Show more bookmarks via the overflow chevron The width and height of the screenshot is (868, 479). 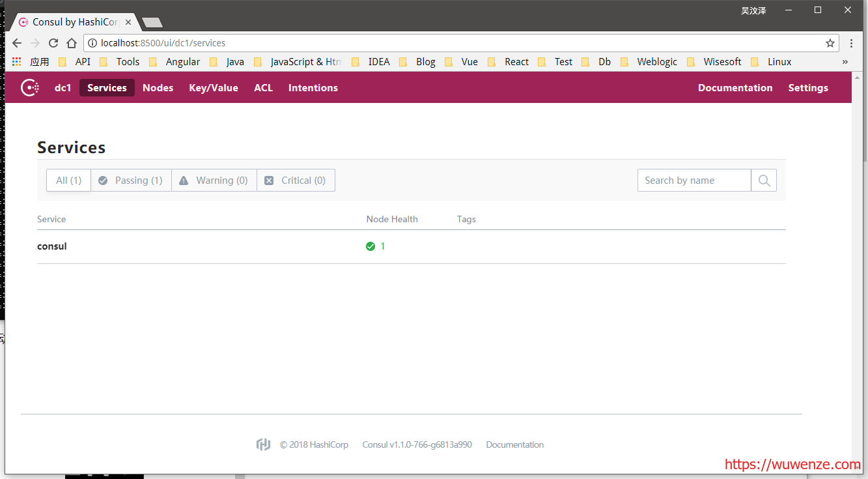pyautogui.click(x=845, y=62)
